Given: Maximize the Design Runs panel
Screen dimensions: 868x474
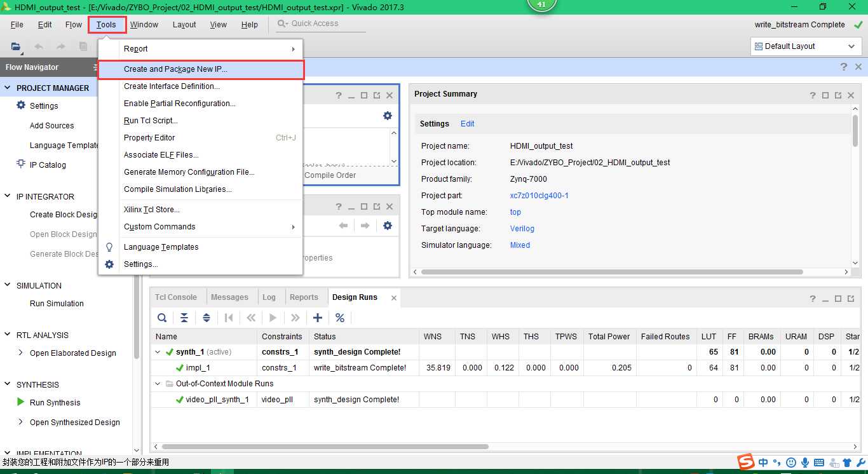Looking at the screenshot, I should [x=838, y=299].
